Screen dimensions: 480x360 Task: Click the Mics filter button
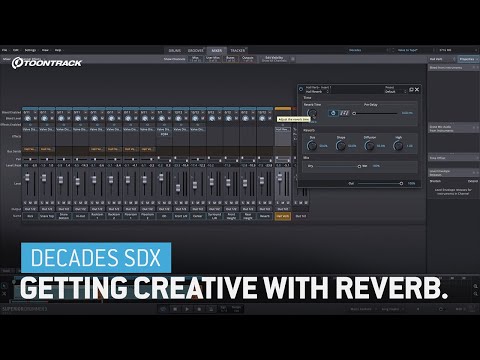(x=196, y=59)
